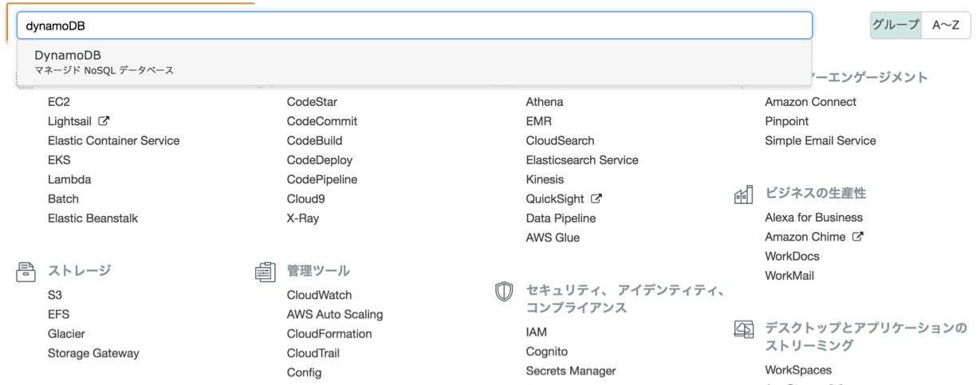Open Amazon Chime service
This screenshot has width=980, height=385.
point(805,237)
